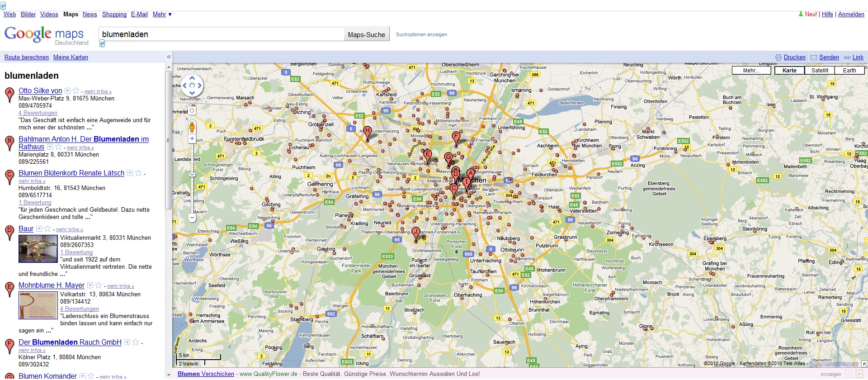Open the Mohnblume listing photo thumbnail
The height and width of the screenshot is (380, 868).
click(x=38, y=305)
